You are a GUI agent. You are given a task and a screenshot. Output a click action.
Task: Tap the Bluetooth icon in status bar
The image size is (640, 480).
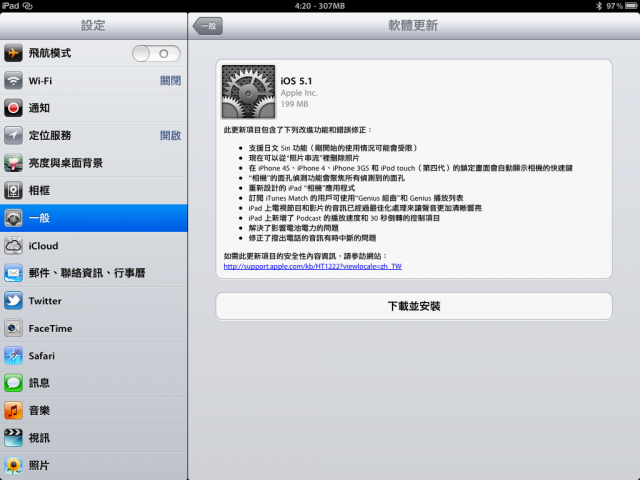[x=599, y=6]
